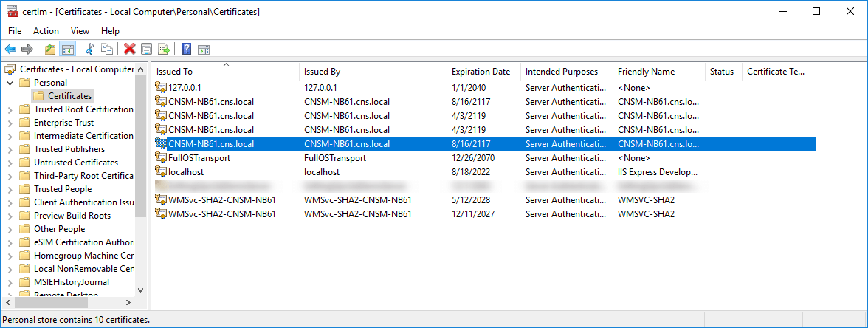868x328 pixels.
Task: Expand the Enterprise Trust node
Action: (10, 123)
